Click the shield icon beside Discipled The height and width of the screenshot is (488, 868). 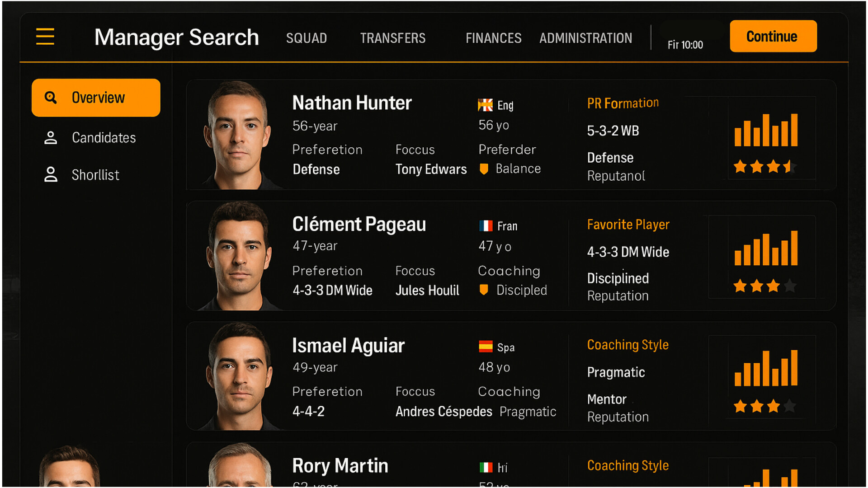point(484,290)
